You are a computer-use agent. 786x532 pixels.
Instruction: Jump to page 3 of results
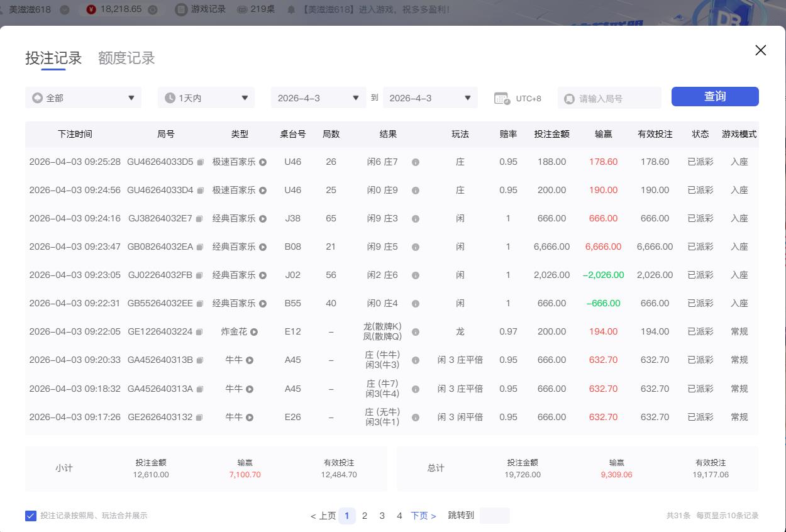tap(382, 516)
